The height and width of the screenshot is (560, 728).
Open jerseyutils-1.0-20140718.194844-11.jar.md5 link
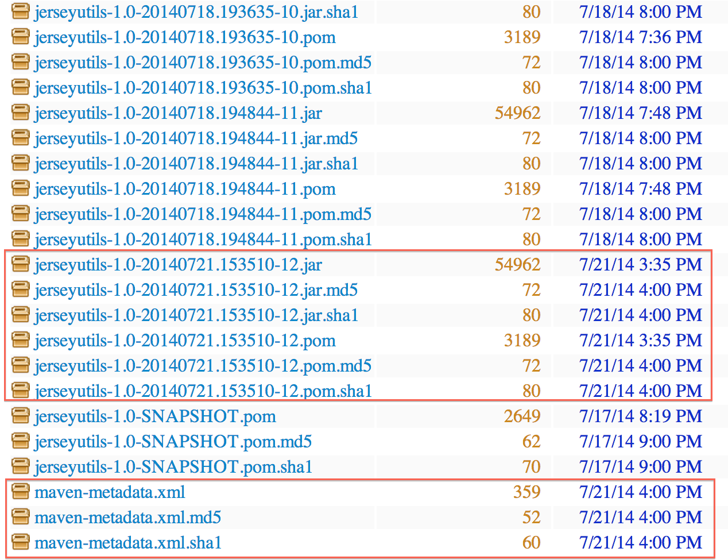tap(196, 139)
